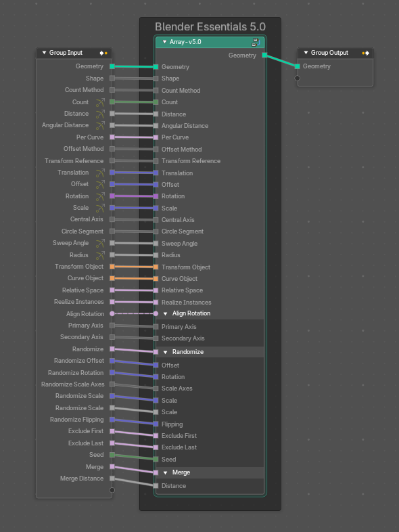Collapse the Align Rotation panel in Array node

coord(166,313)
